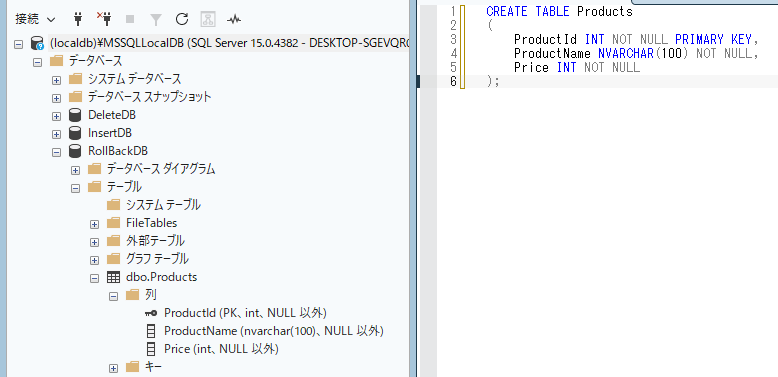Screen dimensions: 778x377
Task: Click the データベース folder icon
Action: tap(57, 61)
